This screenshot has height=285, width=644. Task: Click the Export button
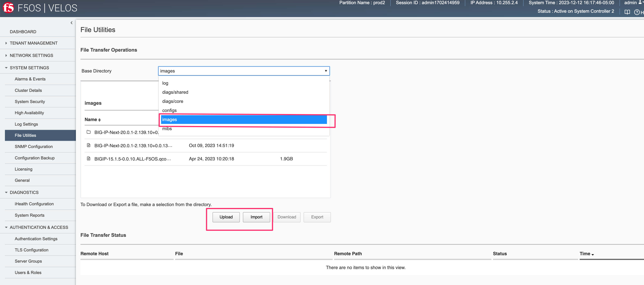(x=317, y=217)
